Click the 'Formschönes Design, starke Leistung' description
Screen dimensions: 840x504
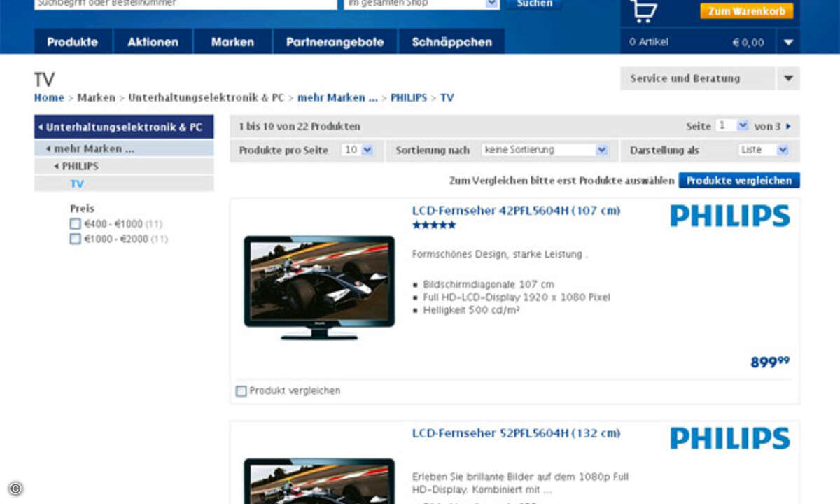pyautogui.click(x=500, y=255)
